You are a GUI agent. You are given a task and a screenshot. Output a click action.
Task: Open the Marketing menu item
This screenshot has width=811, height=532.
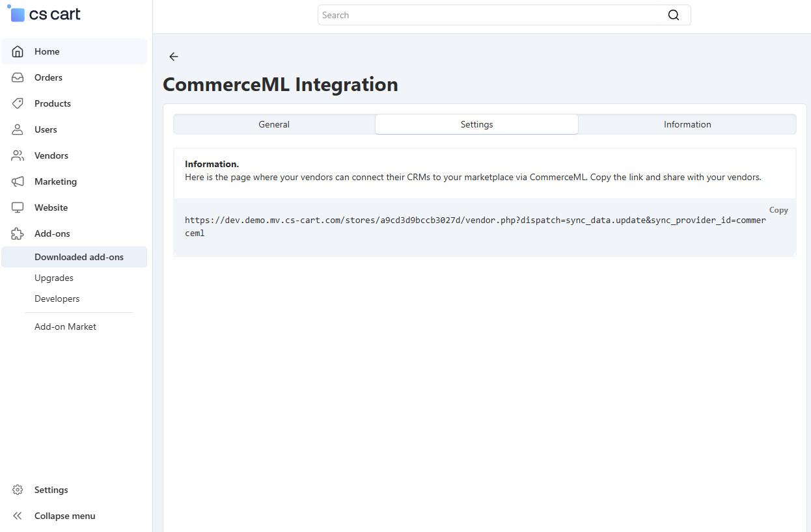74,181
